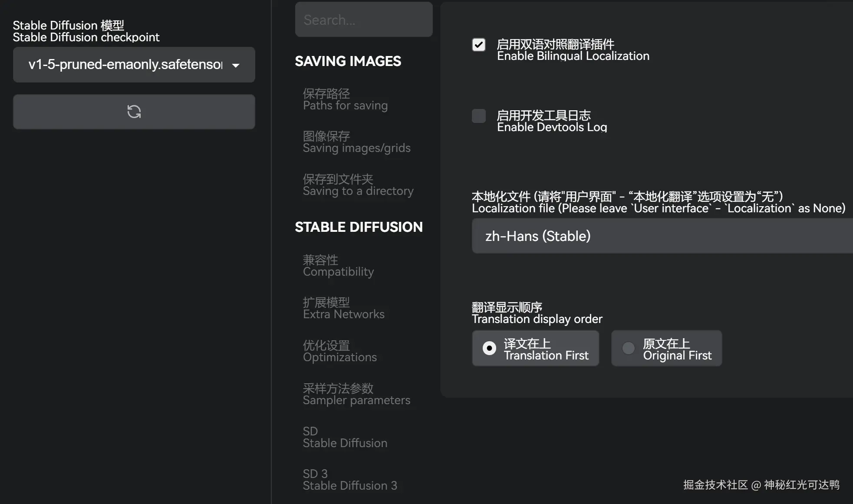853x504 pixels.
Task: Select the SD Stable Diffusion entry
Action: [345, 437]
